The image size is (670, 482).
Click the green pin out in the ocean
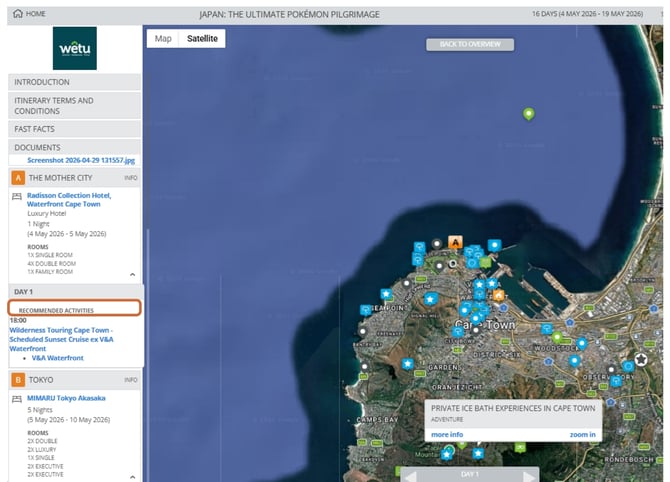pyautogui.click(x=529, y=114)
